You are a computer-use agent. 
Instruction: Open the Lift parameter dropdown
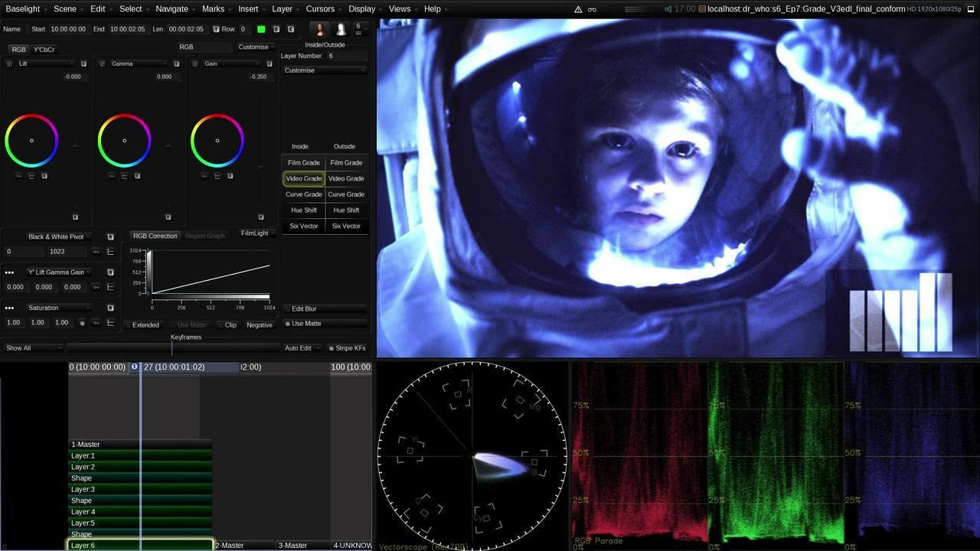(44, 64)
